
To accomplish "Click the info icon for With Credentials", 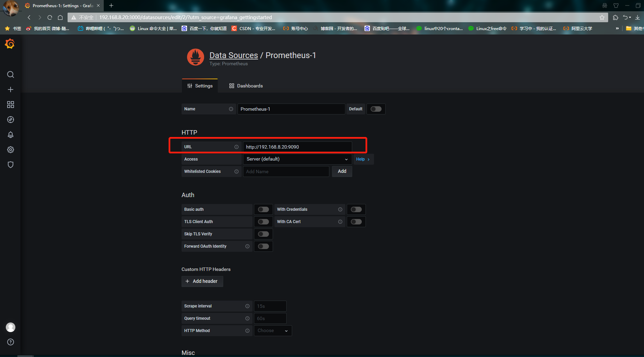I will 340,209.
